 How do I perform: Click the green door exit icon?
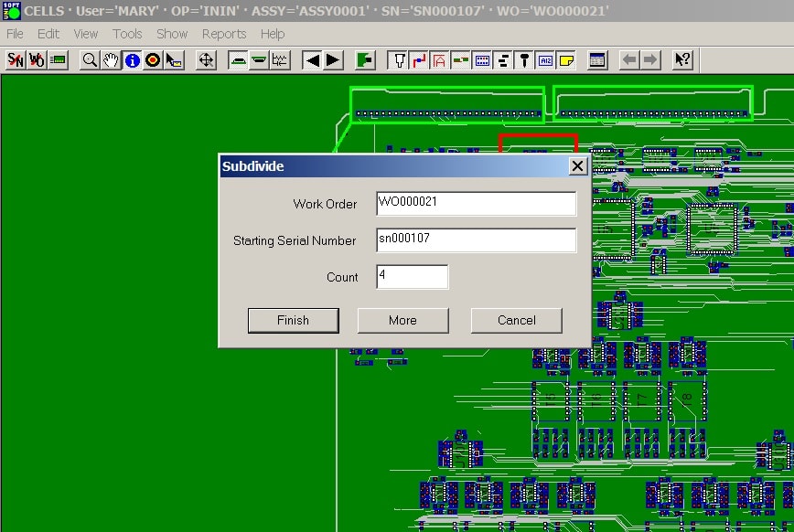(365, 60)
